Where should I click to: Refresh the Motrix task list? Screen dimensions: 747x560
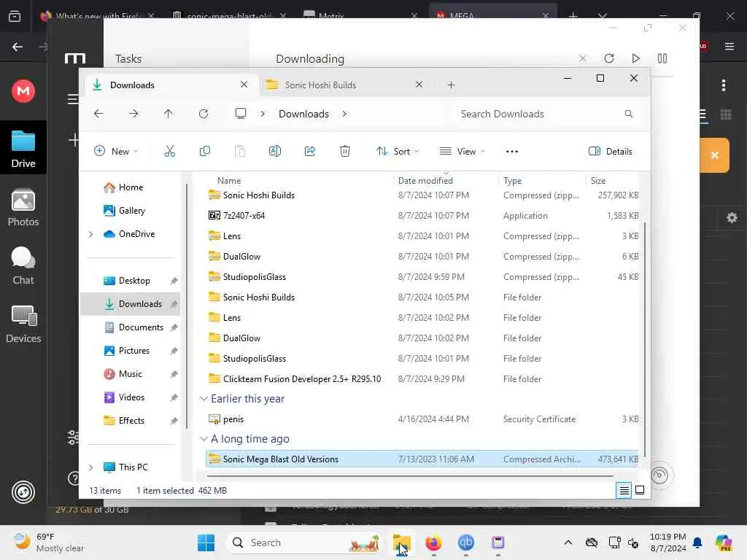click(x=609, y=58)
